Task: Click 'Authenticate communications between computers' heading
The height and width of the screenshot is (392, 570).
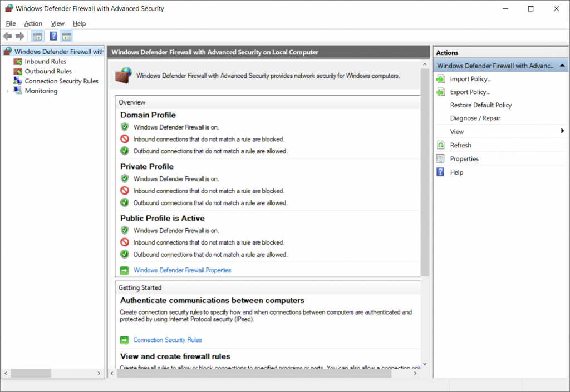Action: (212, 300)
